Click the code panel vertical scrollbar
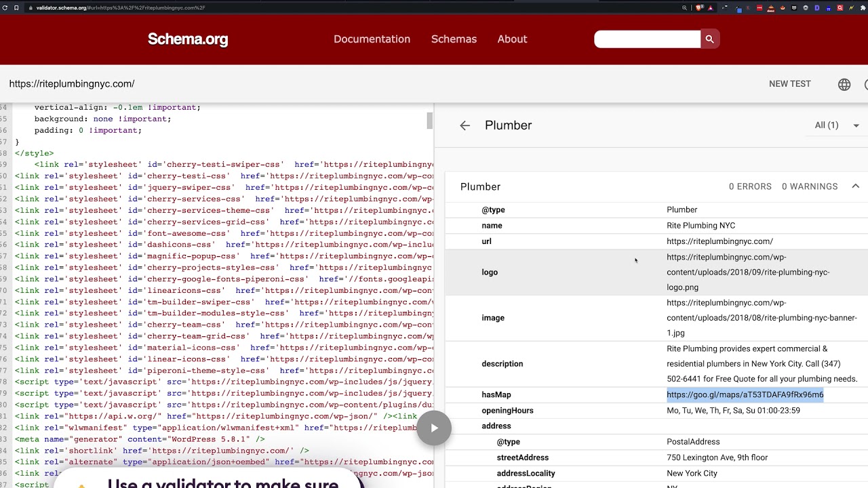The height and width of the screenshot is (488, 868). pos(429,121)
